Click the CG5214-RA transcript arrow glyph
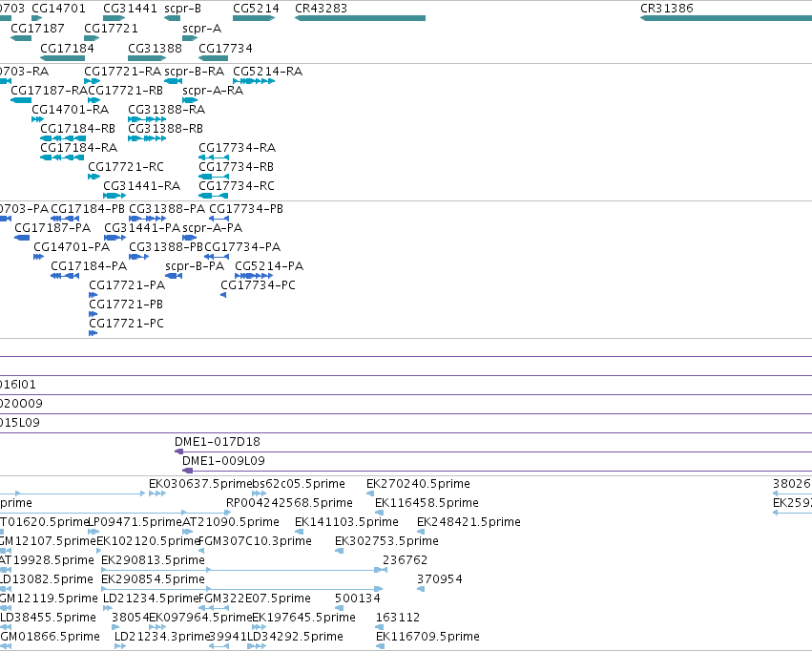The height and width of the screenshot is (651, 812). coord(254,81)
